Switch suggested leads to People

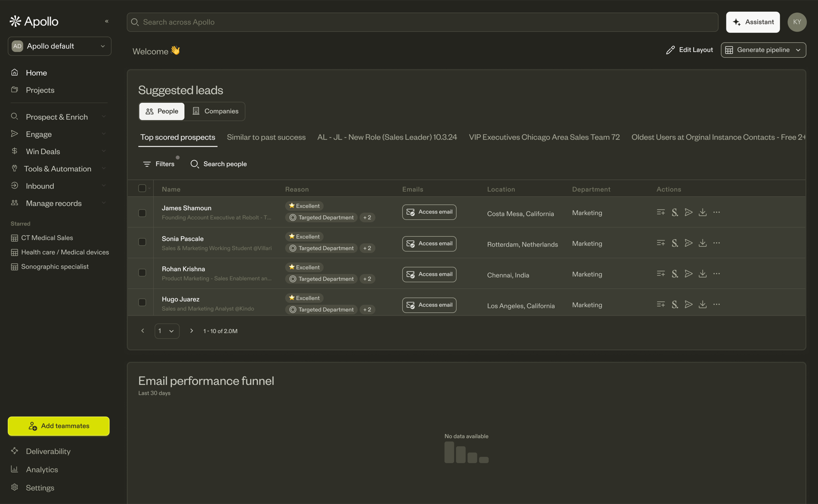coord(162,111)
